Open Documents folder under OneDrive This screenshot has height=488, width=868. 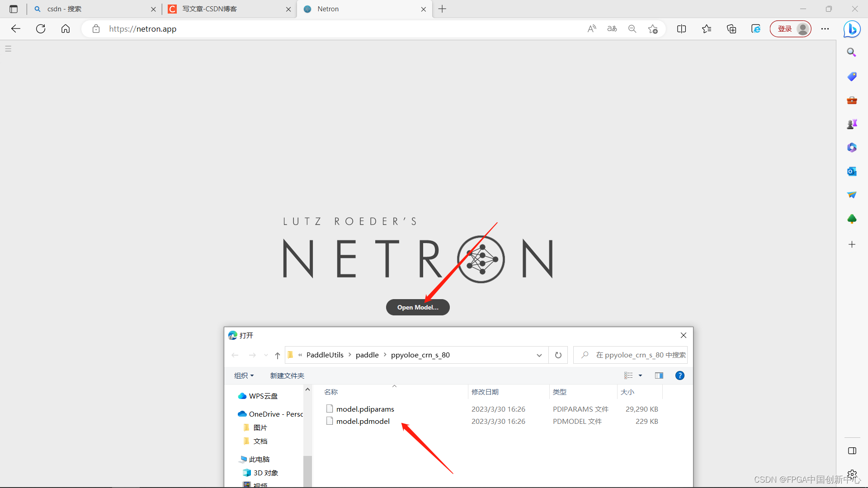coord(255,441)
